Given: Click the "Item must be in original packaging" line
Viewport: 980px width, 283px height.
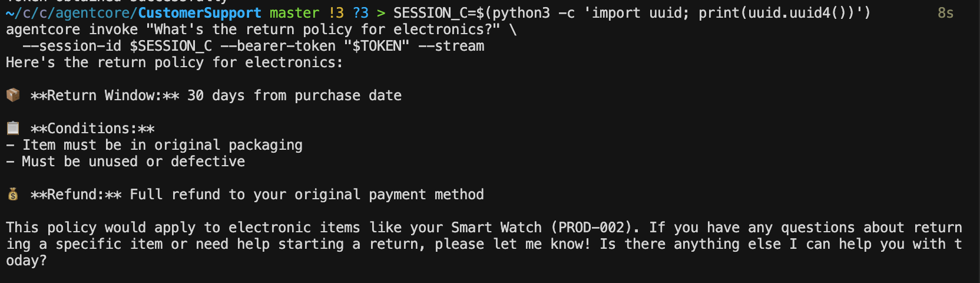Looking at the screenshot, I should [x=162, y=145].
